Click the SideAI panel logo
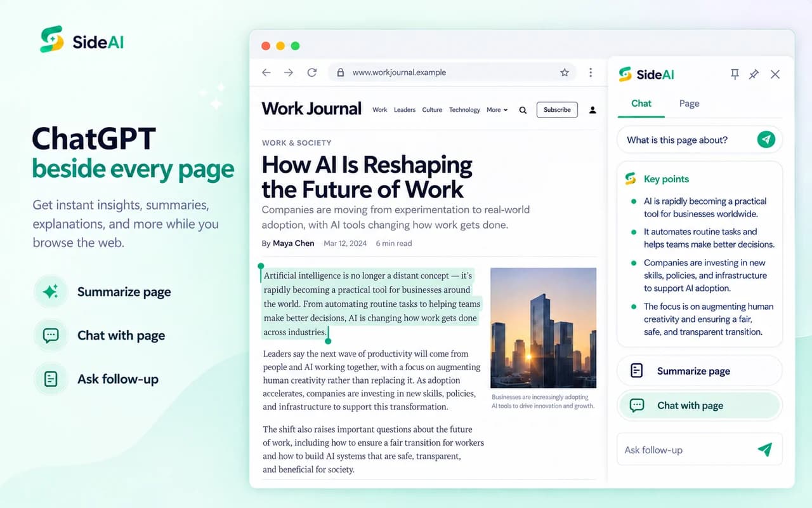Image resolution: width=812 pixels, height=508 pixels. tap(646, 74)
